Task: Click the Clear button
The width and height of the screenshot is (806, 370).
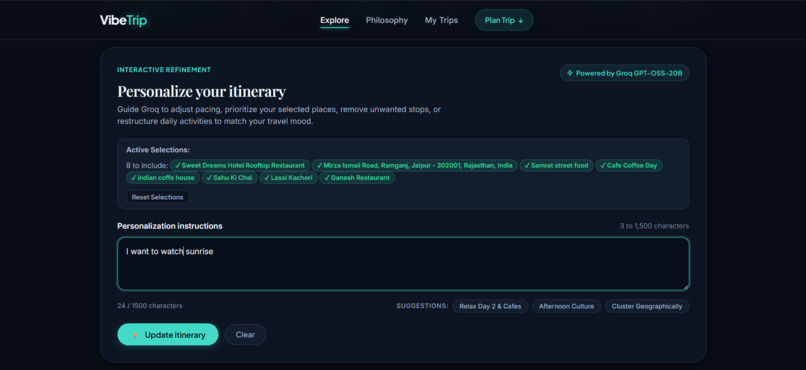Action: (245, 335)
